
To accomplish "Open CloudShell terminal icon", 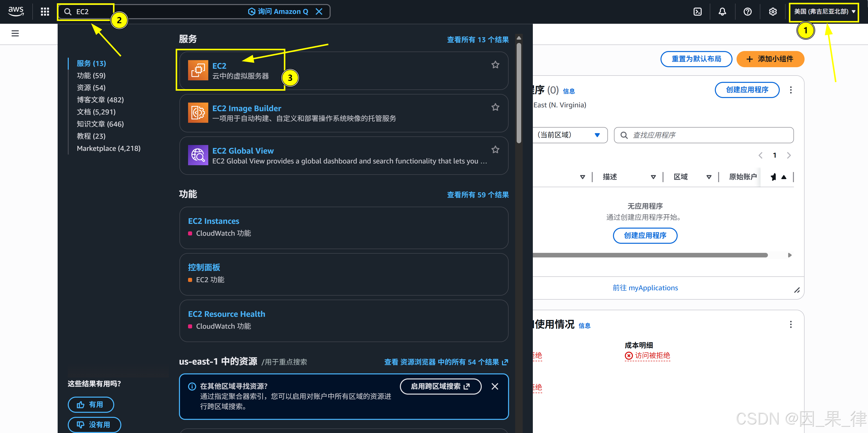I will point(697,12).
